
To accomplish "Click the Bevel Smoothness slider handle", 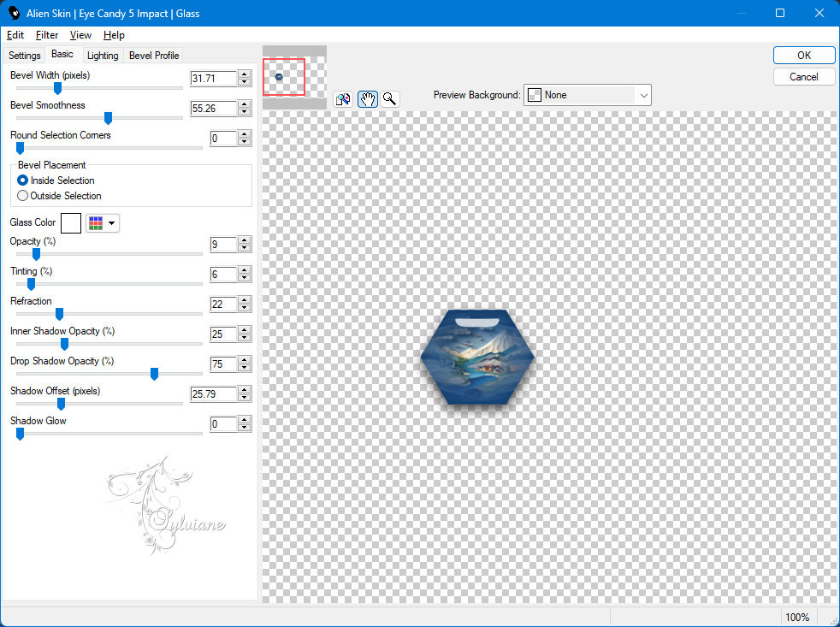I will coord(108,118).
